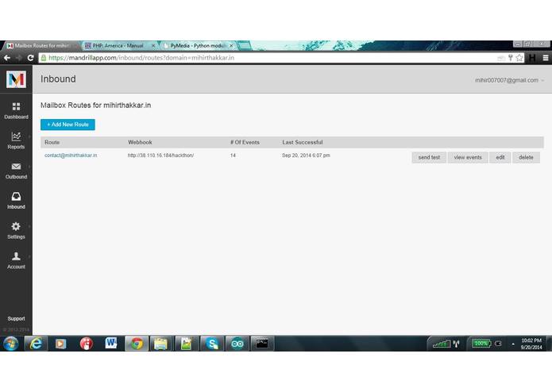Click Chrome icon in the taskbar
The width and height of the screenshot is (552, 392).
point(137,344)
